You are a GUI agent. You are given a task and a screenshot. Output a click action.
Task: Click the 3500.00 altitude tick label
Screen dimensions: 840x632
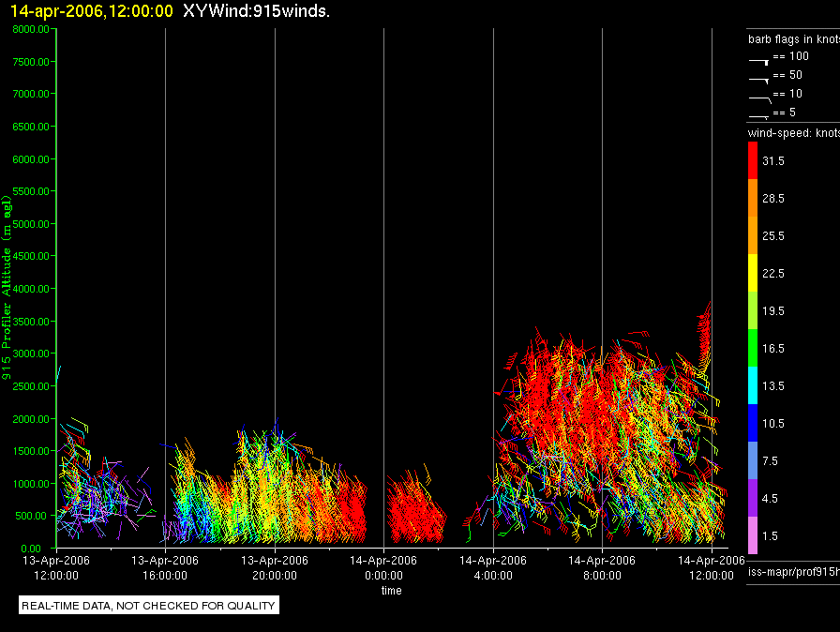31,322
